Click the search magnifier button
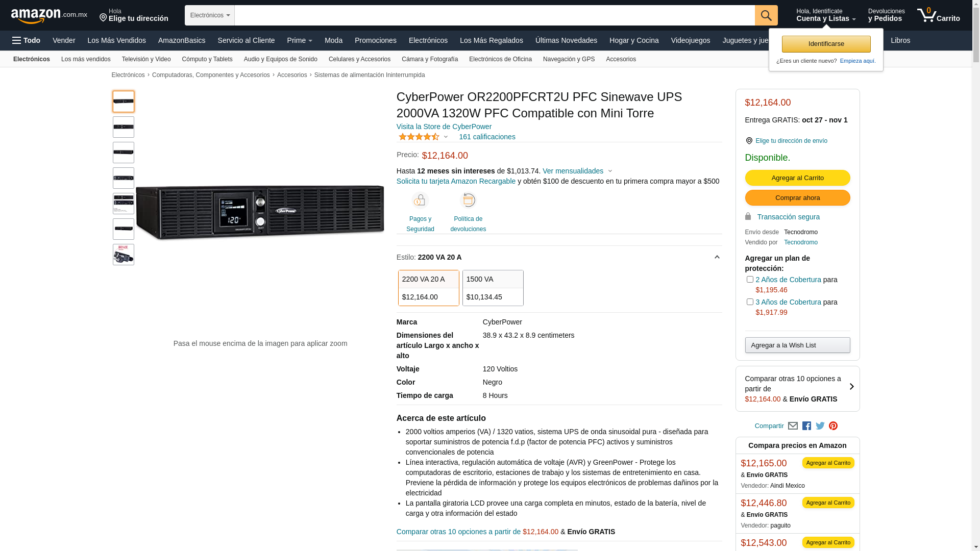Image resolution: width=980 pixels, height=551 pixels. pyautogui.click(x=766, y=15)
